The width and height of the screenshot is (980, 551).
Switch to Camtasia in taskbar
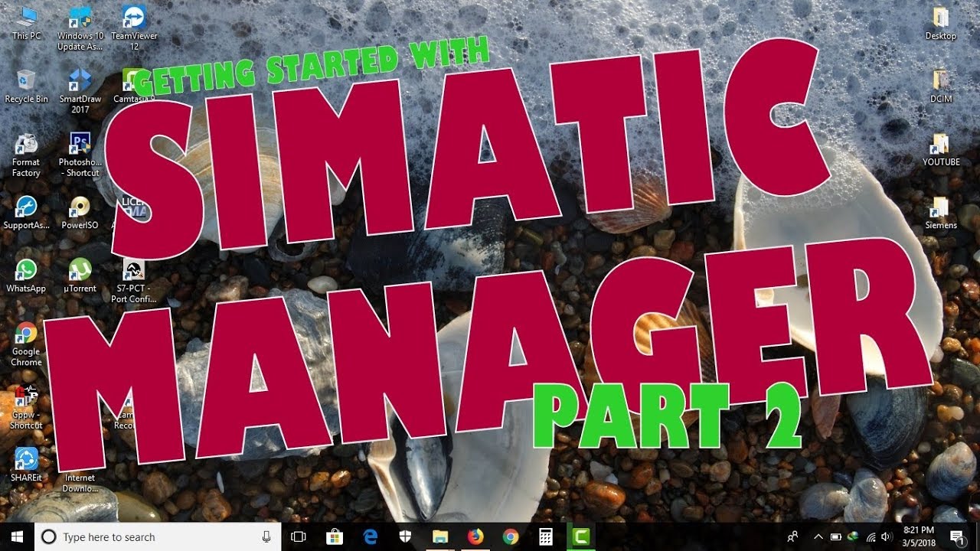tap(581, 537)
